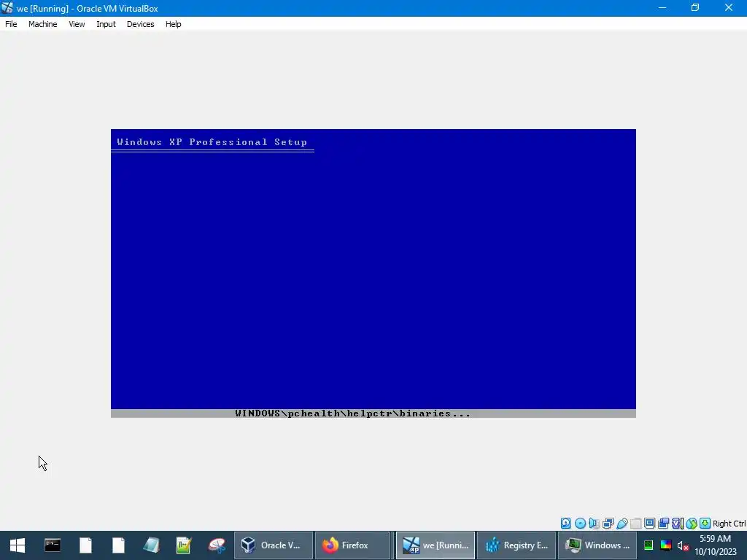Click the USB devices status icon
This screenshot has height=560, width=747.
point(622,524)
